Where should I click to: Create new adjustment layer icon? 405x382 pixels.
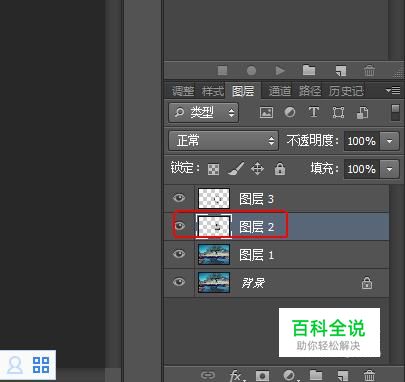pos(290,376)
